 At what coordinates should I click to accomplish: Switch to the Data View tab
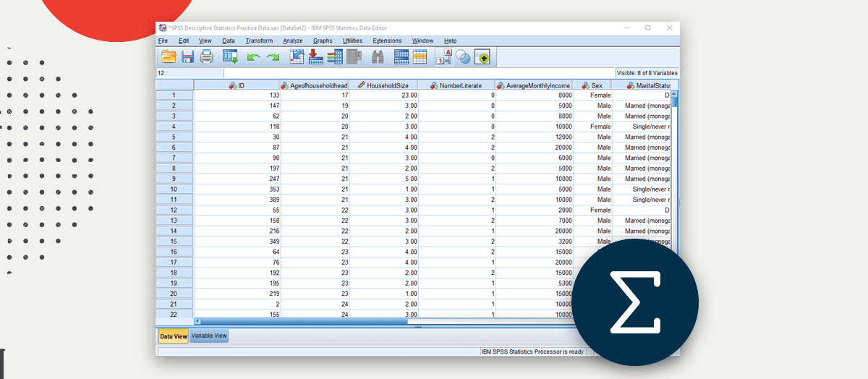point(173,336)
